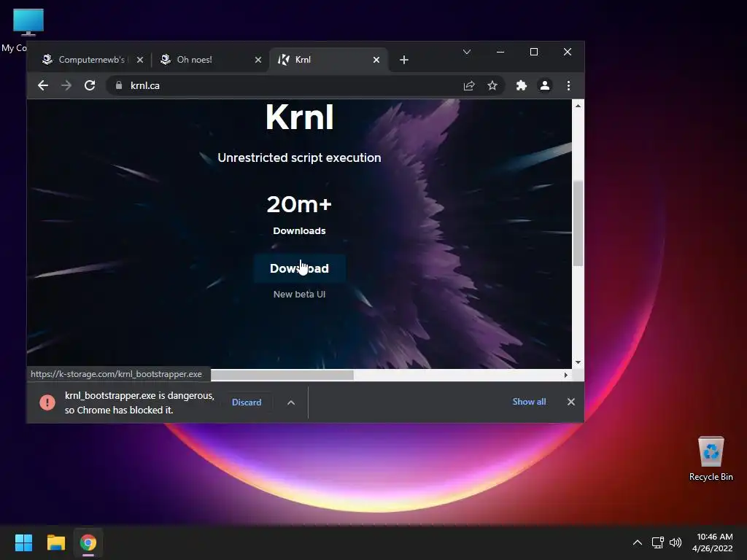This screenshot has height=560, width=747.
Task: Click the volume speaker tray icon
Action: 676,542
